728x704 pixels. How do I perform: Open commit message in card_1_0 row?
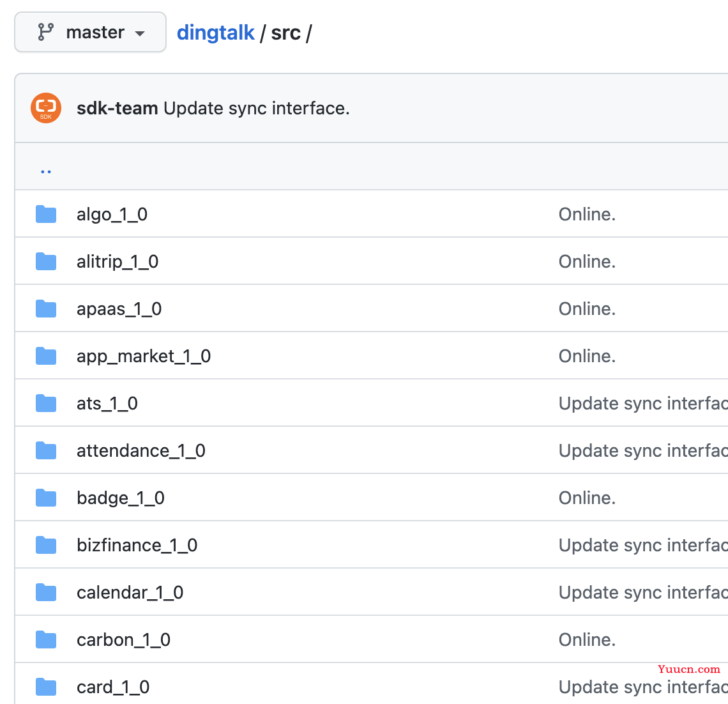tap(643, 687)
